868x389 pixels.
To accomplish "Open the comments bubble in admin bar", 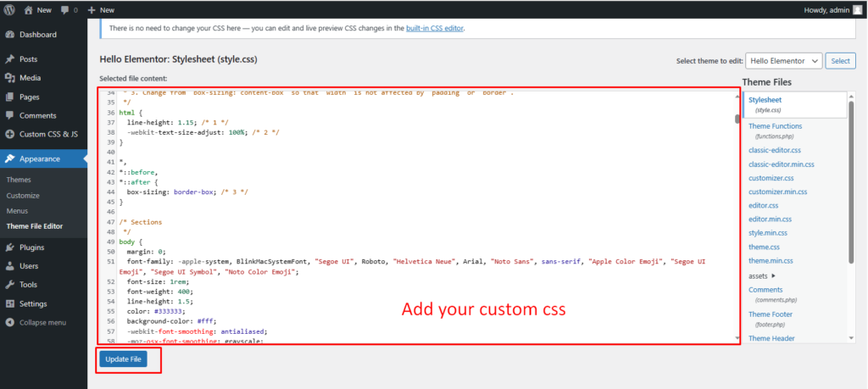I will [x=69, y=10].
